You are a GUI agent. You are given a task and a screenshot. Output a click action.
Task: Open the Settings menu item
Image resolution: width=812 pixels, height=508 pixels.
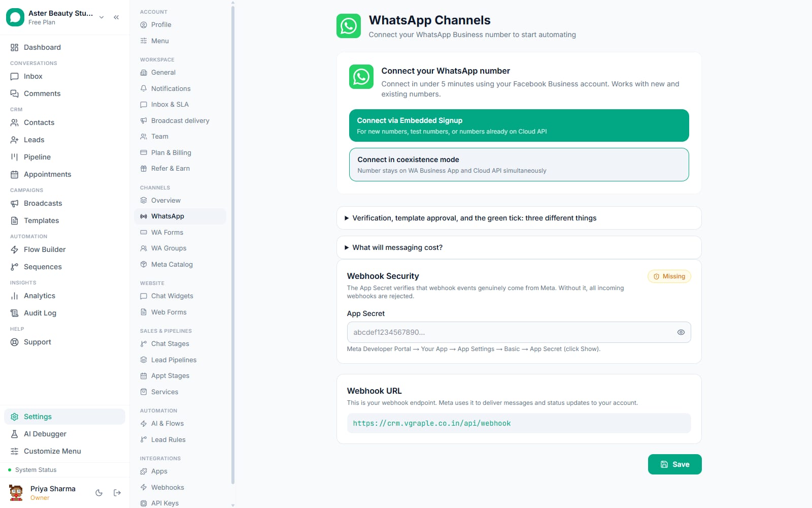64,417
